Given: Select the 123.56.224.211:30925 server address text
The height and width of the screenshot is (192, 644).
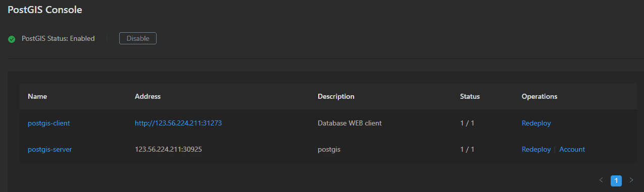Looking at the screenshot, I should (169, 149).
